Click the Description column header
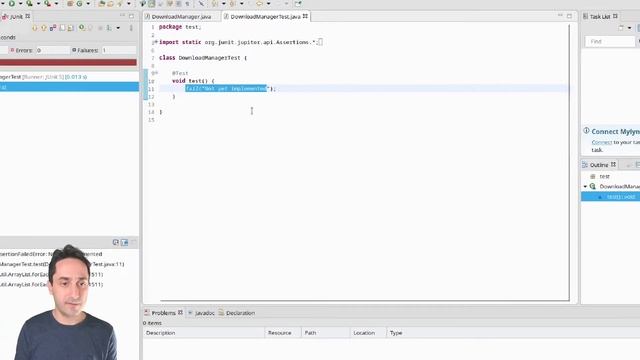Viewport: 640px width, 360px height. 204,333
